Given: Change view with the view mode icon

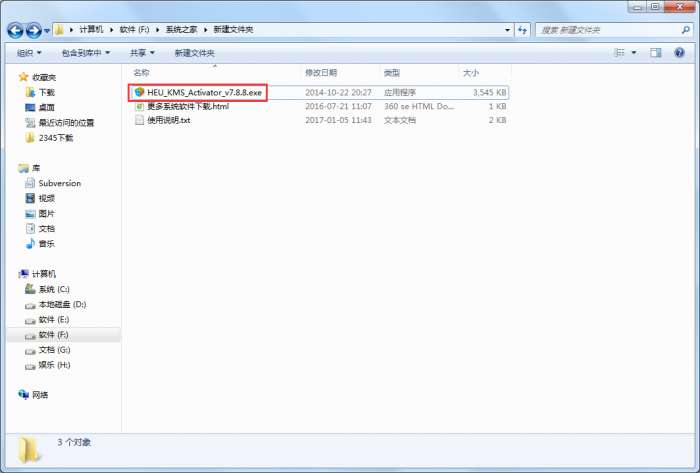Looking at the screenshot, I should tap(620, 53).
